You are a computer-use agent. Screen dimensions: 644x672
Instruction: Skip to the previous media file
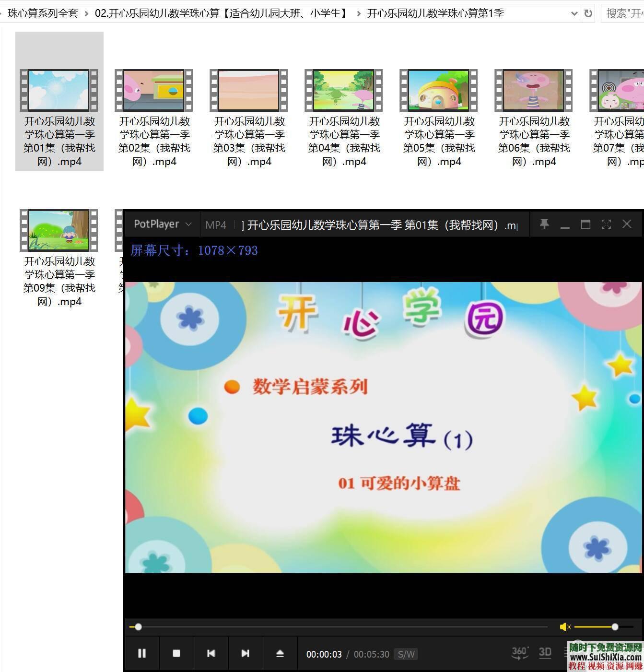pos(211,653)
